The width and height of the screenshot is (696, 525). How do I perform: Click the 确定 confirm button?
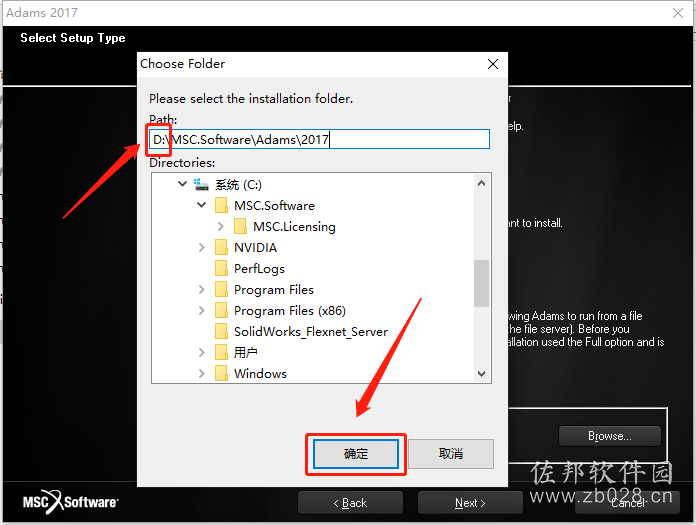pyautogui.click(x=356, y=454)
